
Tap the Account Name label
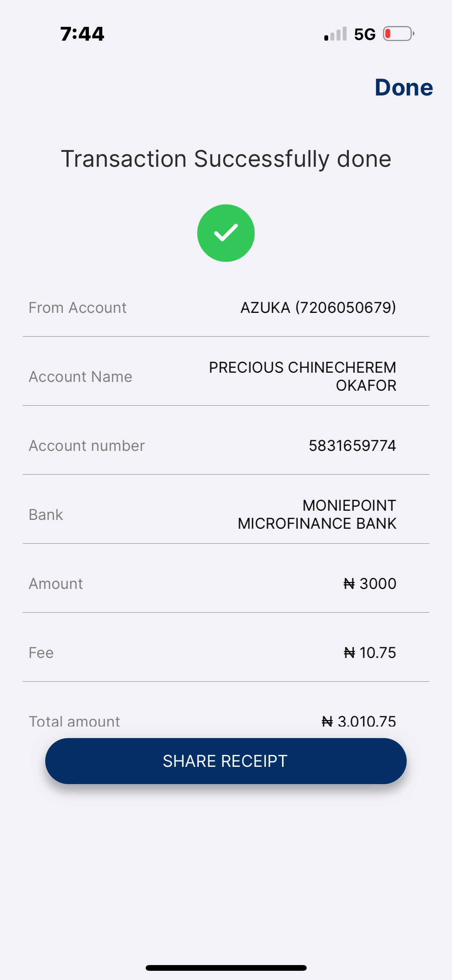point(81,377)
